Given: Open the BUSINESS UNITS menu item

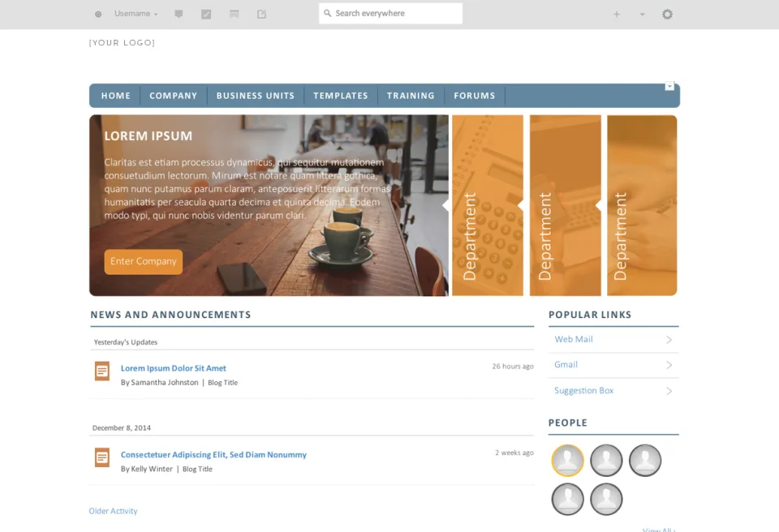Looking at the screenshot, I should [256, 96].
